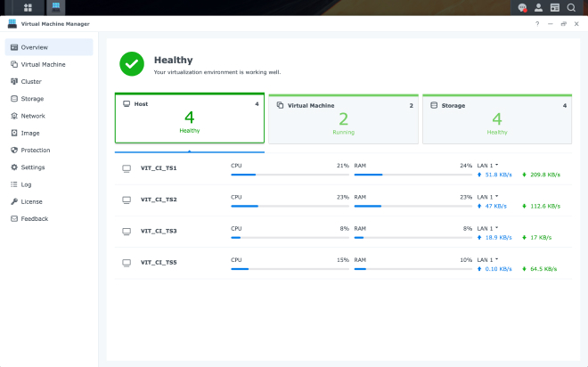Open the Storage sidebar item
588x367 pixels.
click(32, 99)
